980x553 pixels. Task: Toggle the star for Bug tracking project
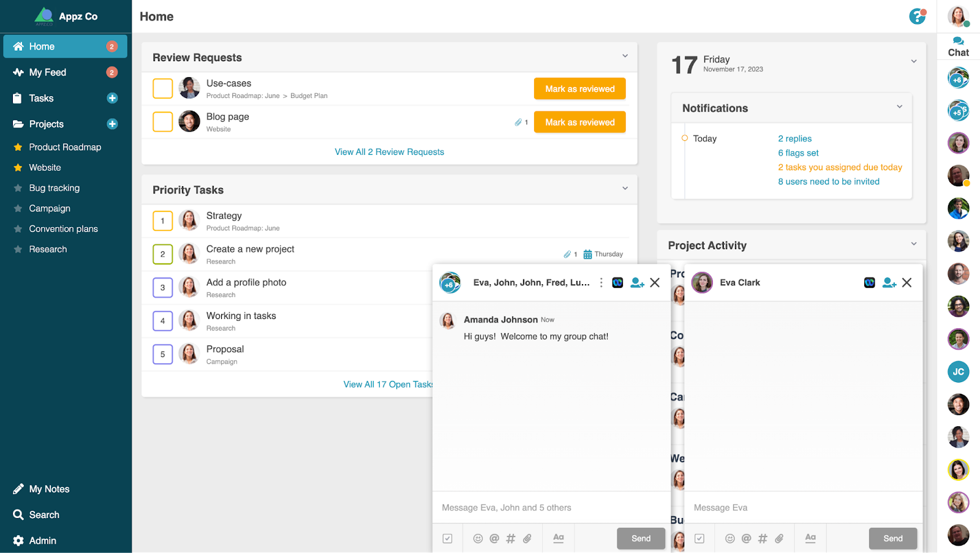18,188
